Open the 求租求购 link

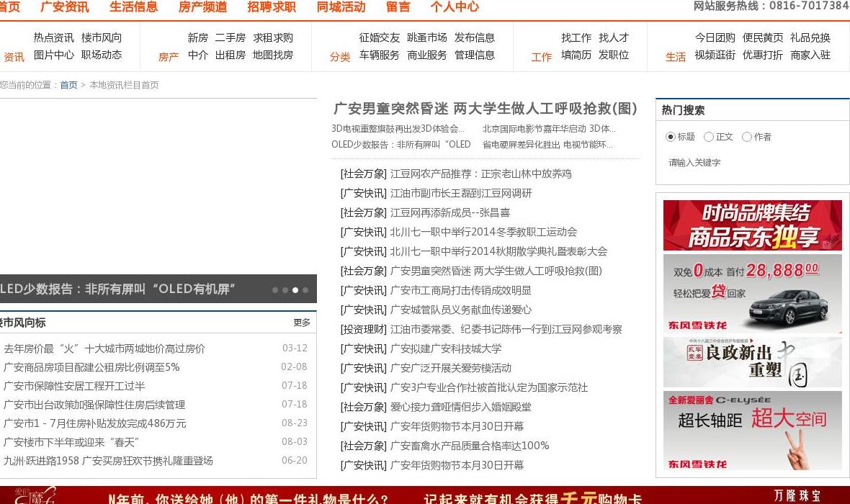273,38
